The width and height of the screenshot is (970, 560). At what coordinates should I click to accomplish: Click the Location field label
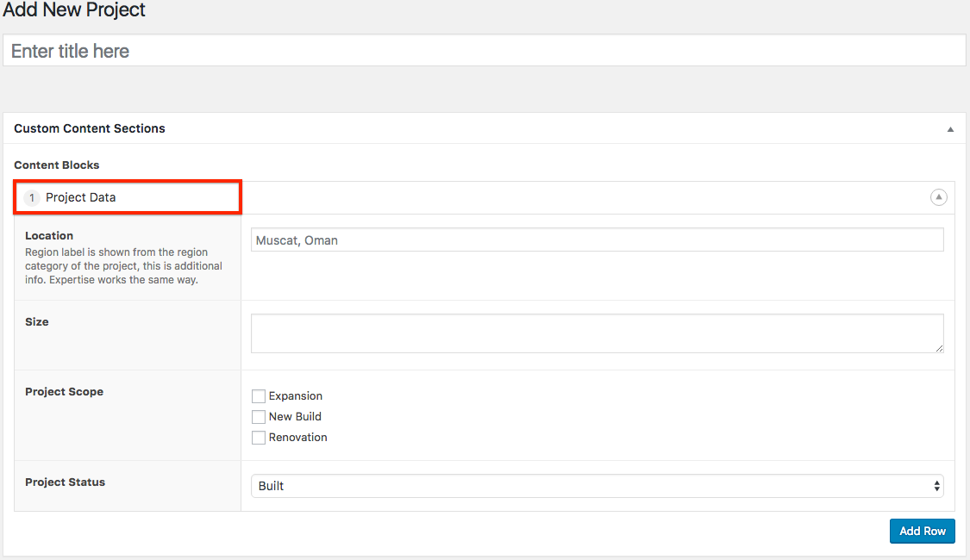pos(49,235)
